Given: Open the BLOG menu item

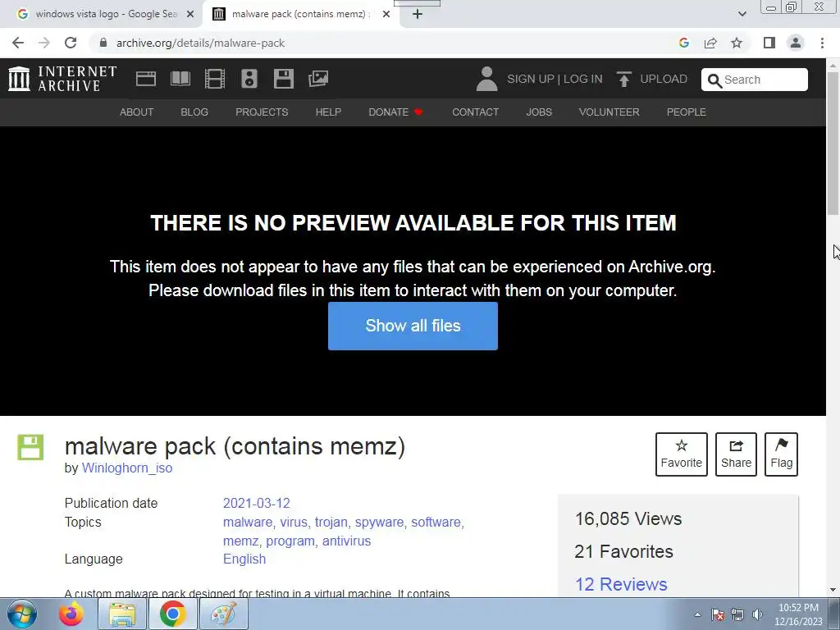Looking at the screenshot, I should pyautogui.click(x=194, y=112).
